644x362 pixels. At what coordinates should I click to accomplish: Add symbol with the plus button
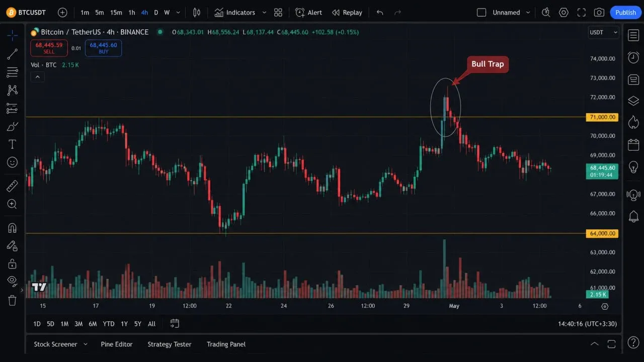click(x=62, y=13)
